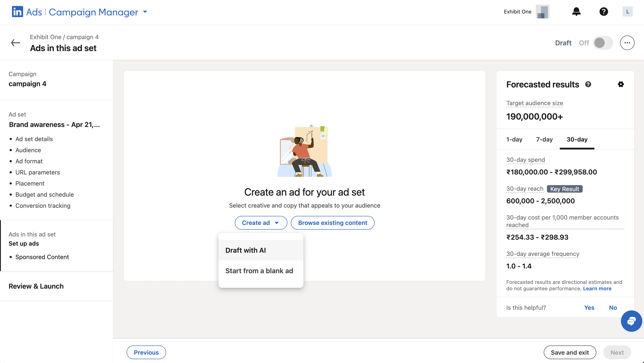Image resolution: width=644 pixels, height=363 pixels.
Task: Click the LinkedIn logo
Action: [17, 12]
